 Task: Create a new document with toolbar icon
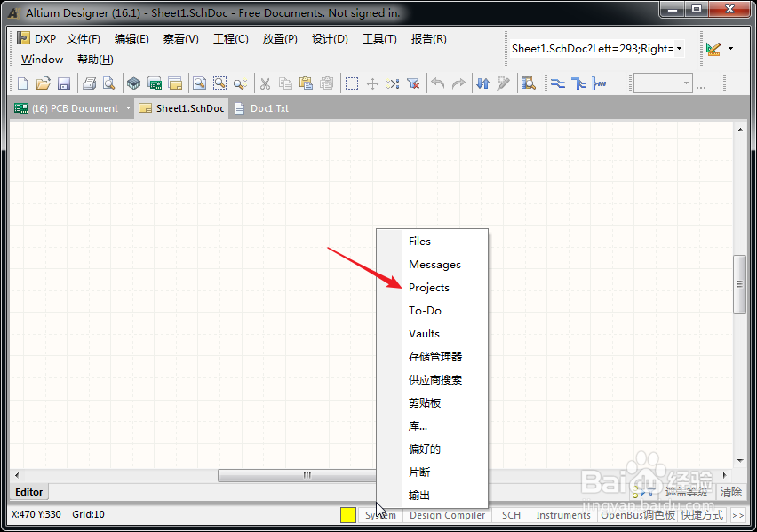[23, 83]
